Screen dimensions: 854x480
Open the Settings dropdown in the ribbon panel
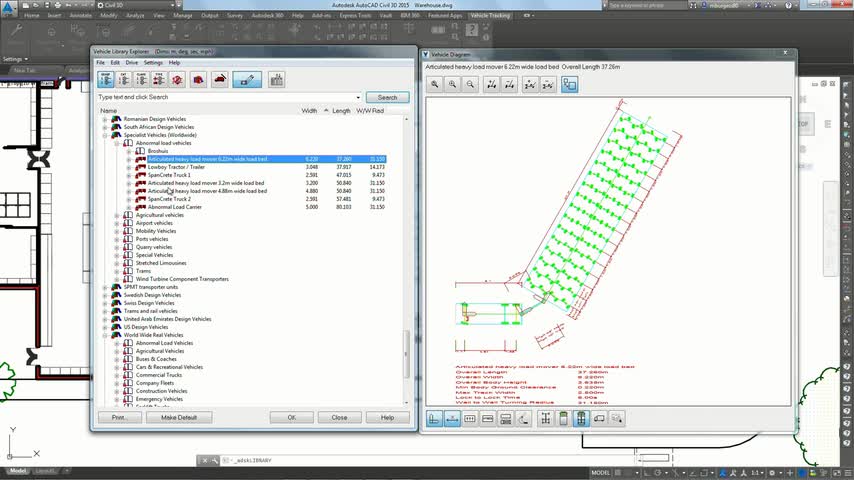pos(15,59)
